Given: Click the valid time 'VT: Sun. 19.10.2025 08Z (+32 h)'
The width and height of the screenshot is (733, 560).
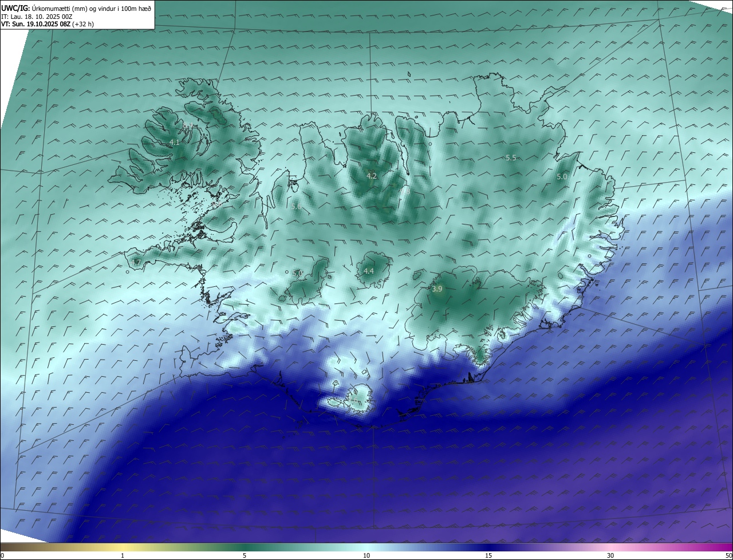Looking at the screenshot, I should coord(48,25).
